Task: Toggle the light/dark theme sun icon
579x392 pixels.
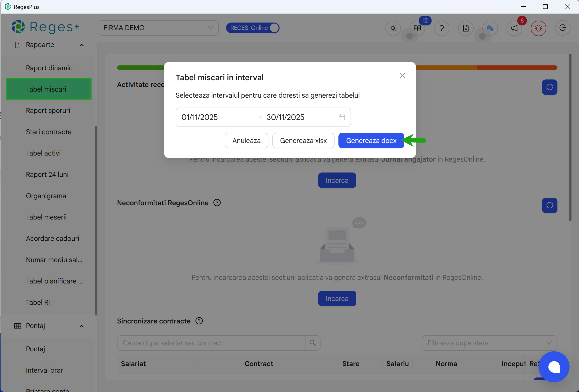Action: pyautogui.click(x=393, y=28)
